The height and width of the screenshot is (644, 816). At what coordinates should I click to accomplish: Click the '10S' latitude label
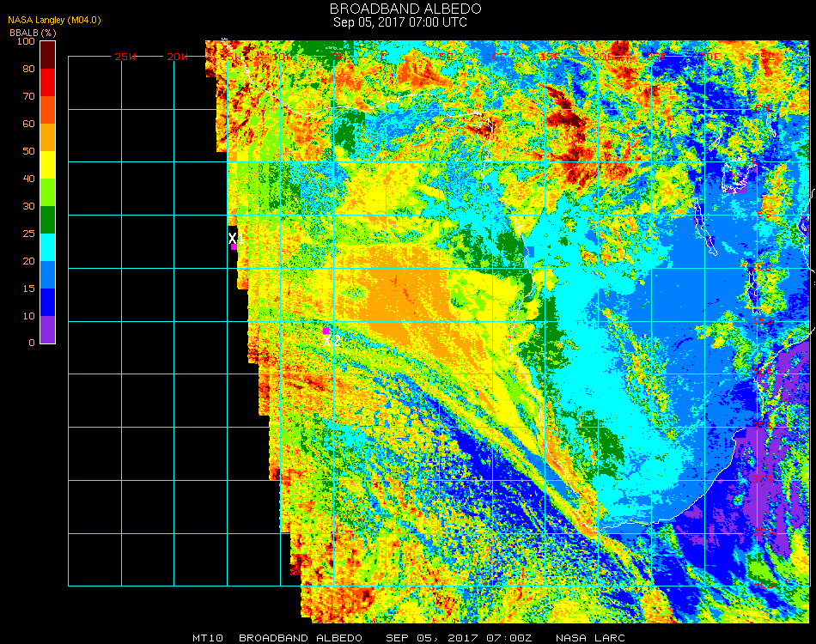coord(761,267)
